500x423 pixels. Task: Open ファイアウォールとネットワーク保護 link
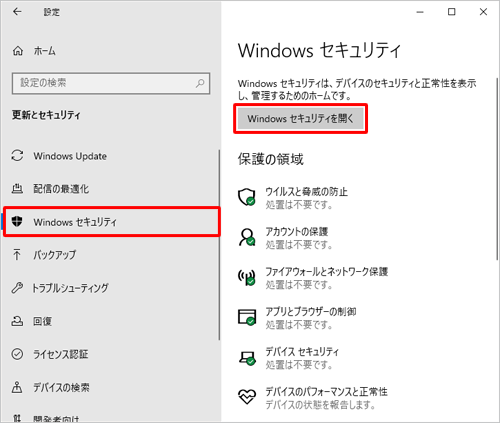coord(327,272)
